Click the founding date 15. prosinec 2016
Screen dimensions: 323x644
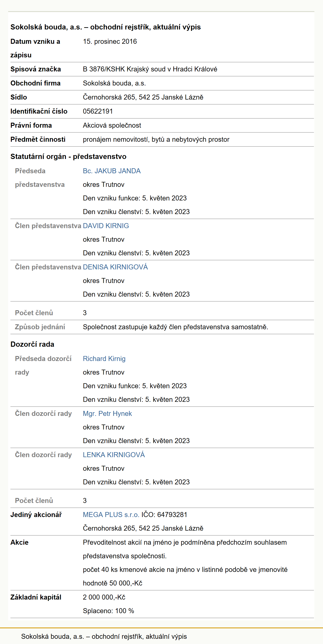[x=110, y=41]
